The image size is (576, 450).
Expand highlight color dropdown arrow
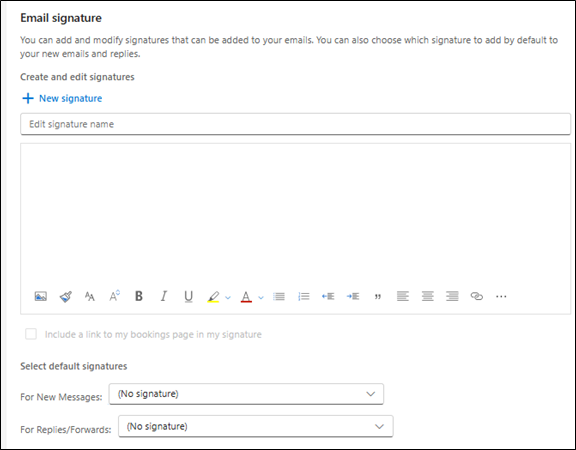[228, 298]
